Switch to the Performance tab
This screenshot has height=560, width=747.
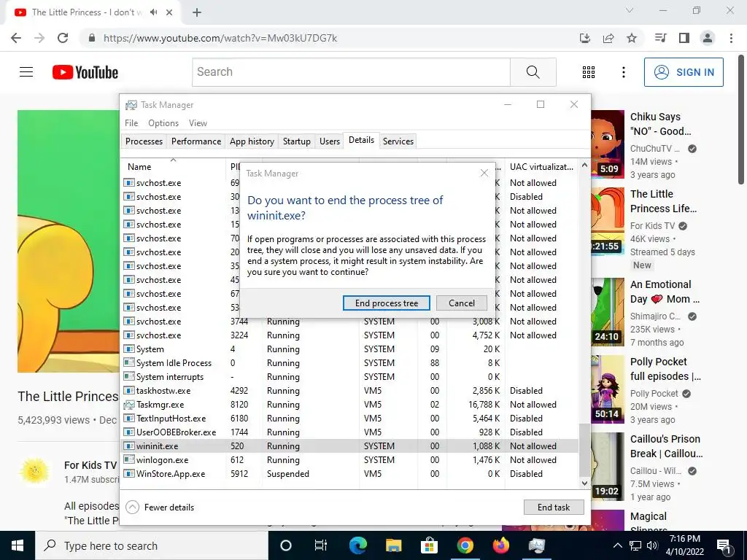(x=196, y=141)
